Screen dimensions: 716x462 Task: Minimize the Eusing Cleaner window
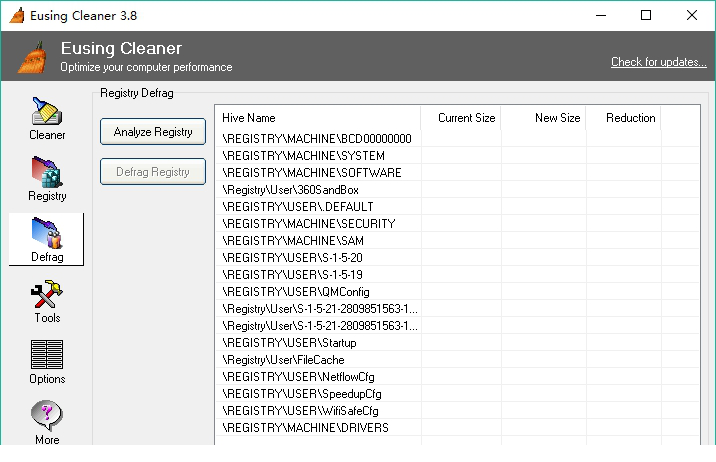tap(601, 16)
